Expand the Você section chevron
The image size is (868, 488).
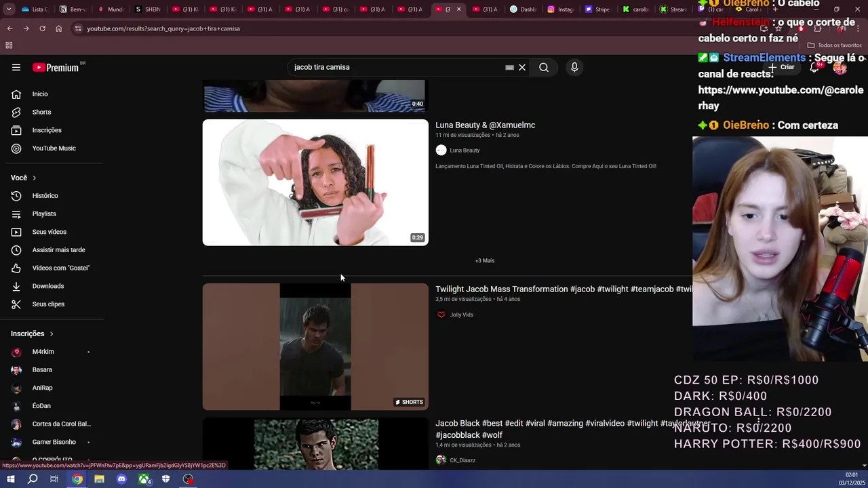click(34, 178)
